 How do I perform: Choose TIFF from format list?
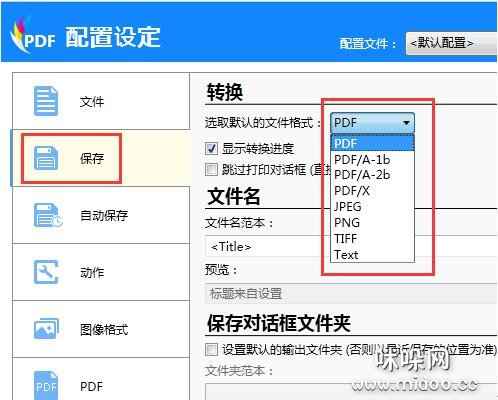[372, 239]
